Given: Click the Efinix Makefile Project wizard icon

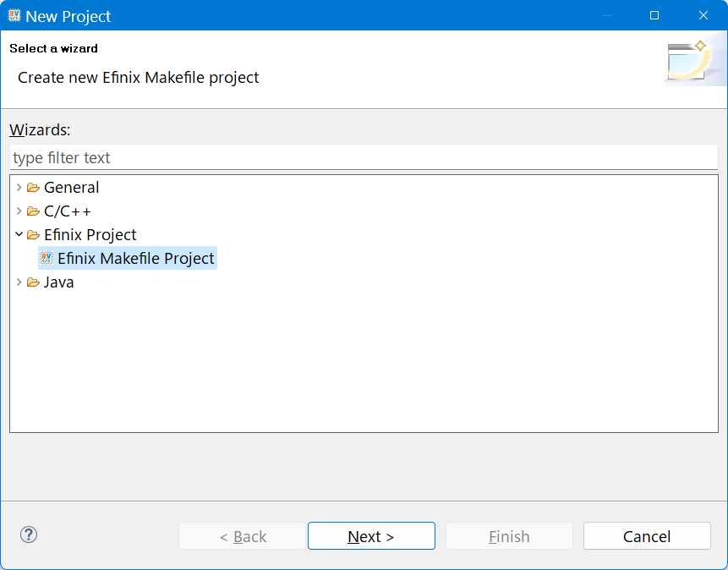Looking at the screenshot, I should point(47,259).
